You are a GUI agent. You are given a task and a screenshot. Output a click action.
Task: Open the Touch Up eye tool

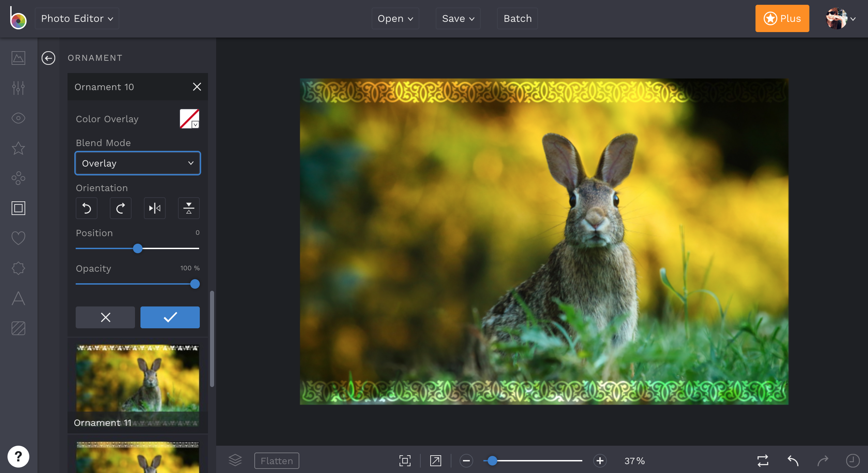(x=18, y=118)
